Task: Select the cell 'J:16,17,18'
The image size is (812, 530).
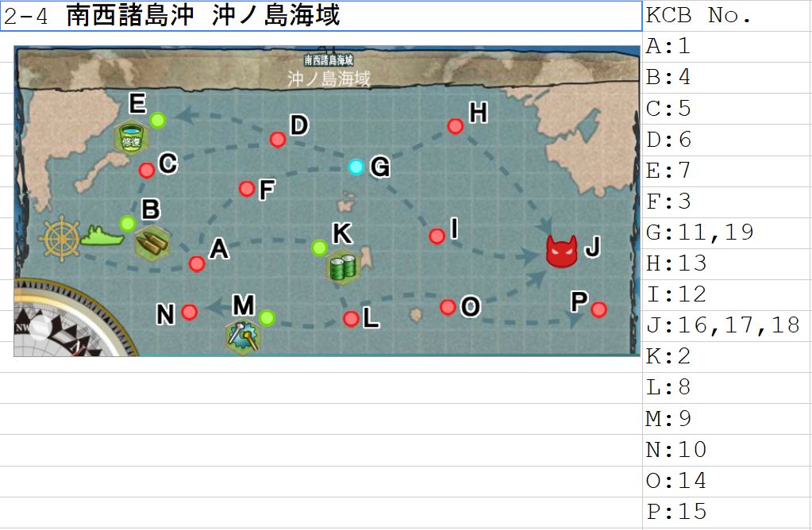Action: [727, 326]
